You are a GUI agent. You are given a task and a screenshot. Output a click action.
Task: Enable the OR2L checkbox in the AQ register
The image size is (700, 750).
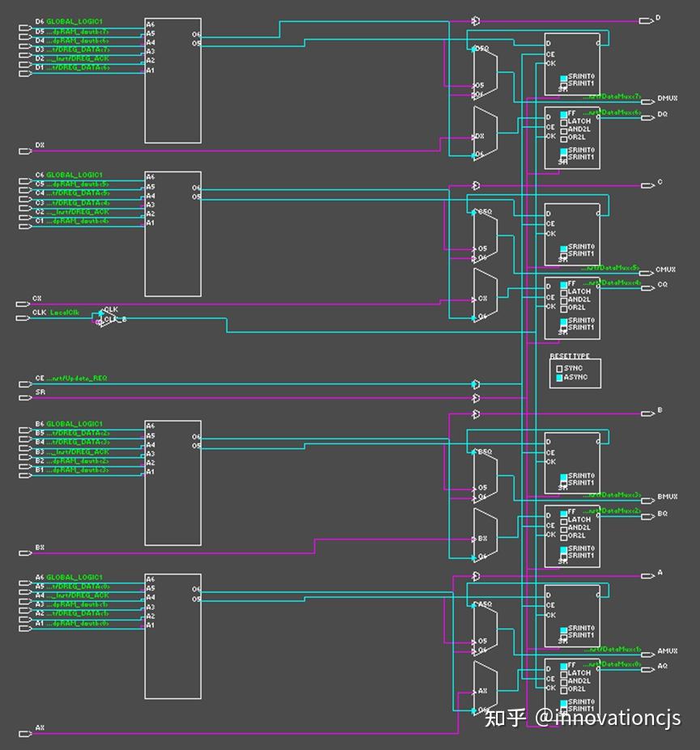coord(564,689)
